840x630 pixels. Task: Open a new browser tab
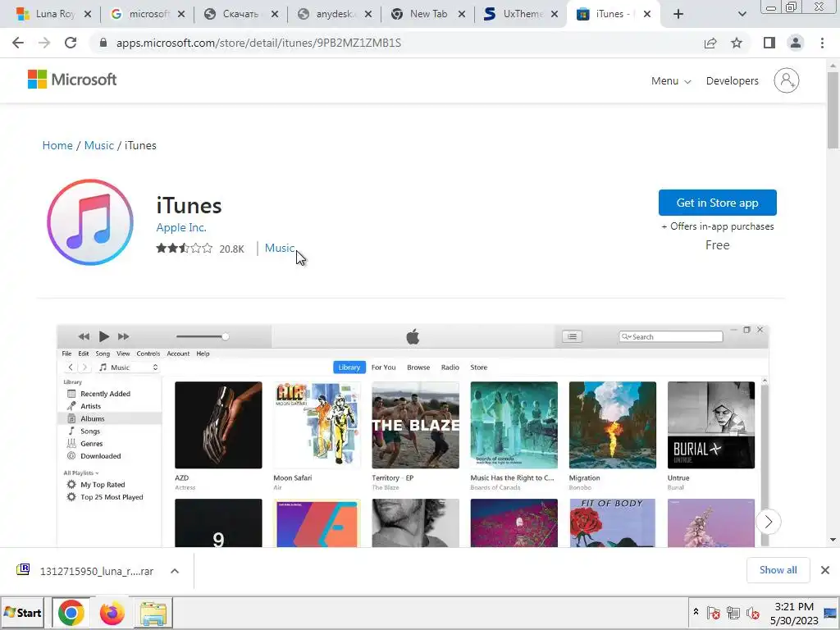coord(678,14)
